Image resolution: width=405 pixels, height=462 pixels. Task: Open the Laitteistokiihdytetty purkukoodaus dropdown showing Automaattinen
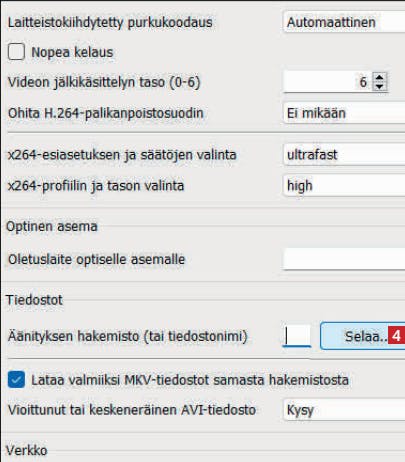pyautogui.click(x=344, y=22)
